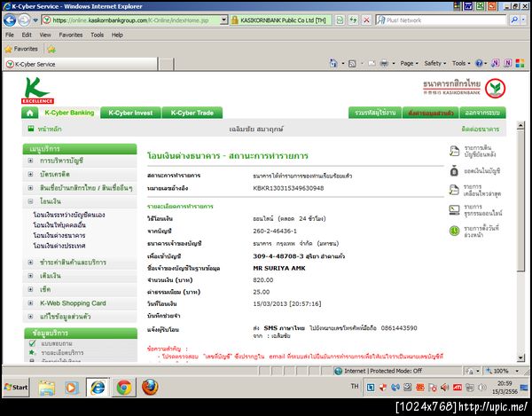This screenshot has width=532, height=416.
Task: Open the Help question mark icon
Action: pos(479,63)
